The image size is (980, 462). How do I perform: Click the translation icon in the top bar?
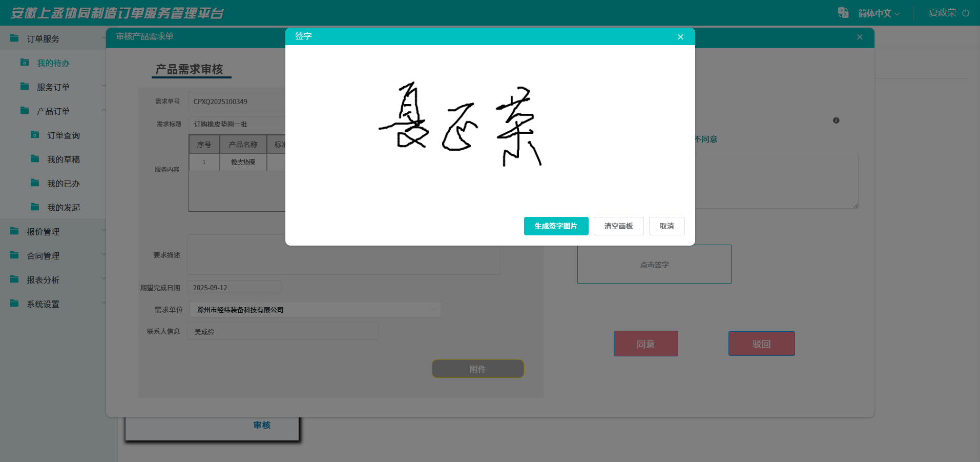pyautogui.click(x=843, y=12)
